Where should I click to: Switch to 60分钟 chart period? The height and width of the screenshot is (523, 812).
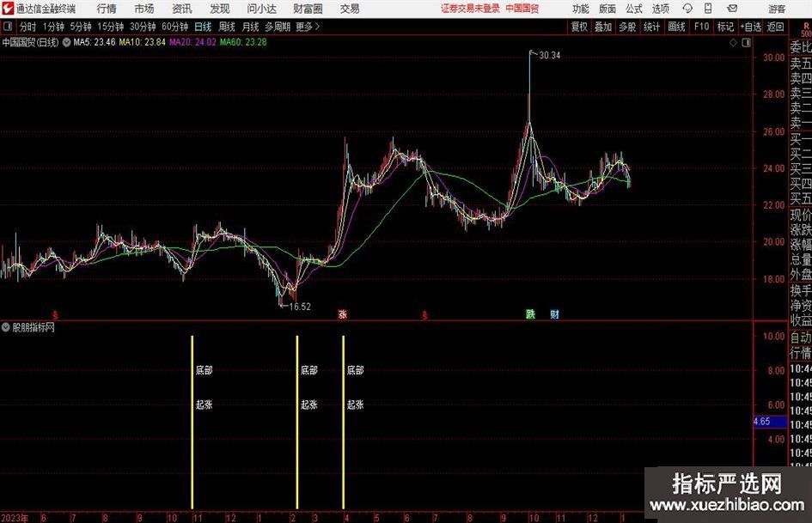click(175, 27)
